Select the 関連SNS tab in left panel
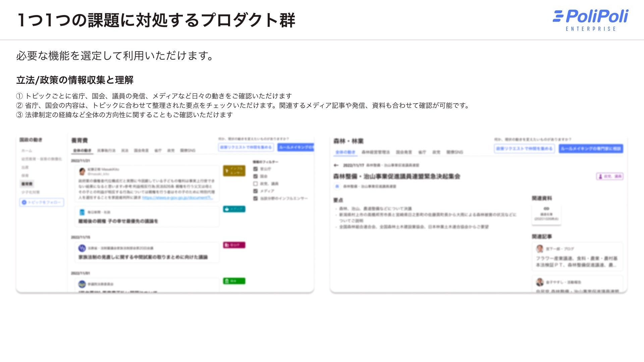The height and width of the screenshot is (362, 644). tap(187, 150)
